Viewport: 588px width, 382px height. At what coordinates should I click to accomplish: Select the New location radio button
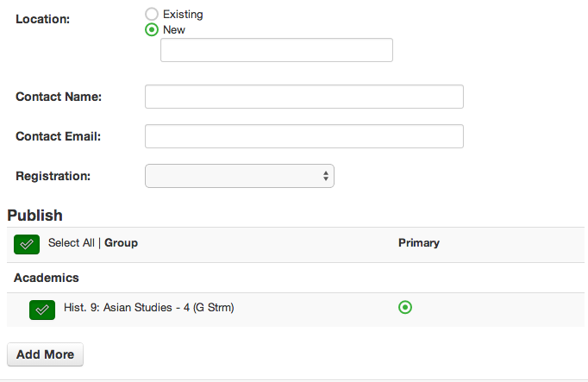coord(152,29)
